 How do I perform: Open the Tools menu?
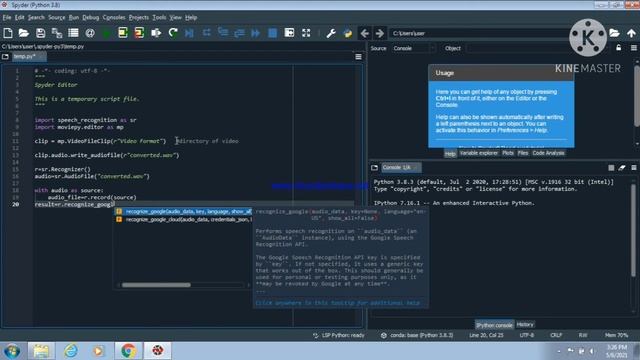tap(159, 18)
